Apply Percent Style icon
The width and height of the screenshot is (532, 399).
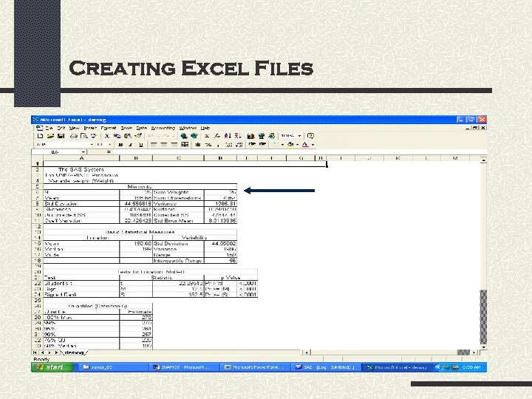[x=208, y=145]
